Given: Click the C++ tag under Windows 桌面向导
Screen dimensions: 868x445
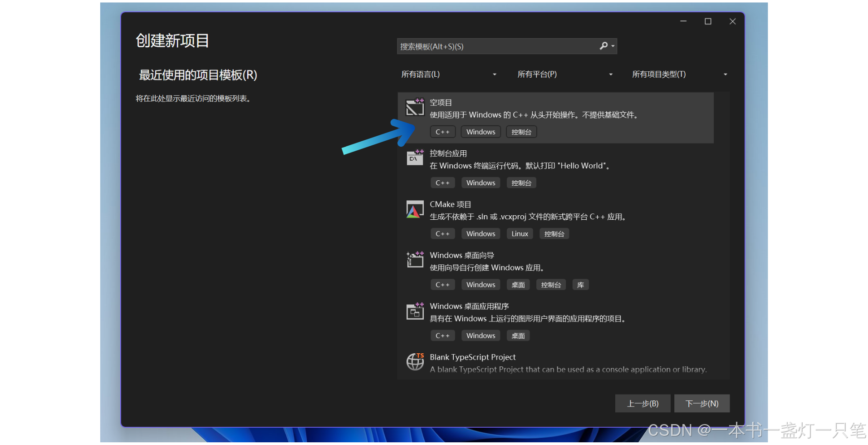Looking at the screenshot, I should [x=442, y=285].
